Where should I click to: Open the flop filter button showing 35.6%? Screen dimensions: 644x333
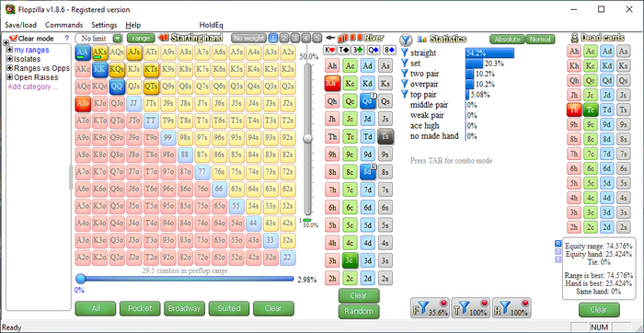point(430,308)
